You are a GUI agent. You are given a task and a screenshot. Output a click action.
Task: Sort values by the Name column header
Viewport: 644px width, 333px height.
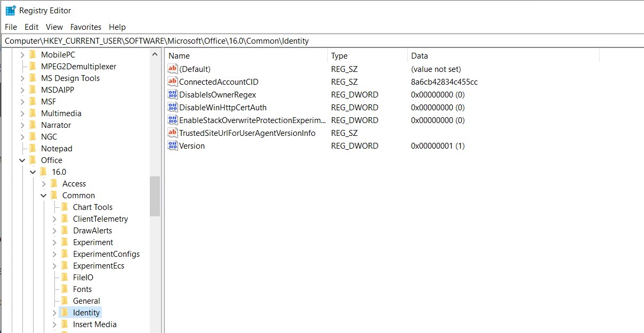[246, 55]
